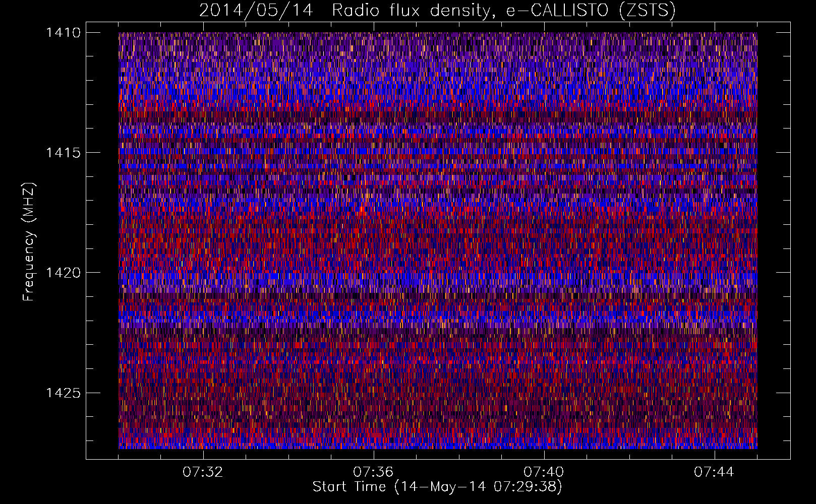Screen dimensions: 816x504
Task: Click the 07:40 time axis label
Action: click(x=544, y=472)
